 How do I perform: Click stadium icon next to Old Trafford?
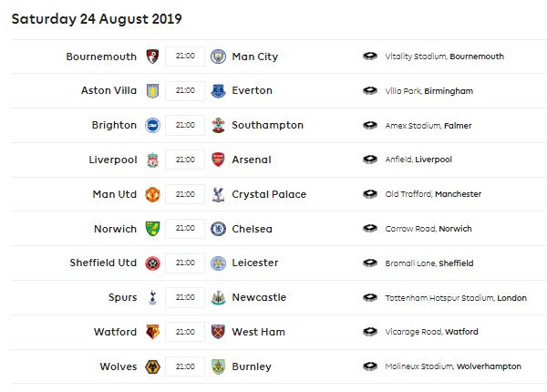pos(370,194)
